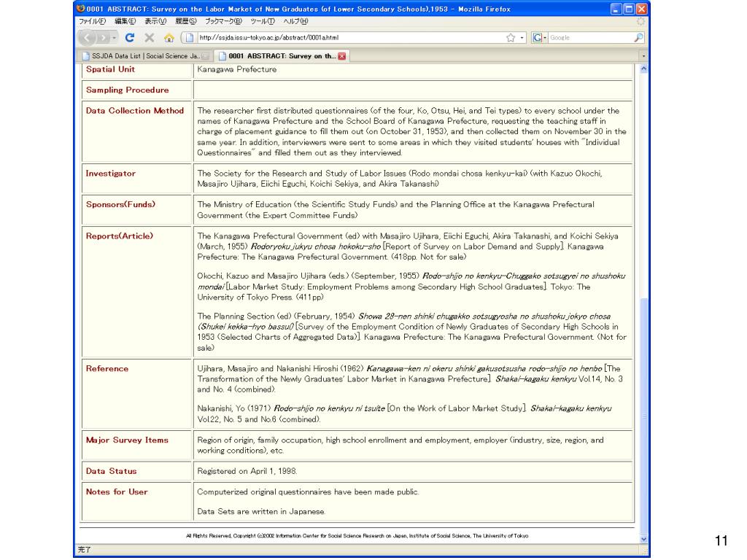Reload the current page
747x560 pixels.
pos(130,38)
